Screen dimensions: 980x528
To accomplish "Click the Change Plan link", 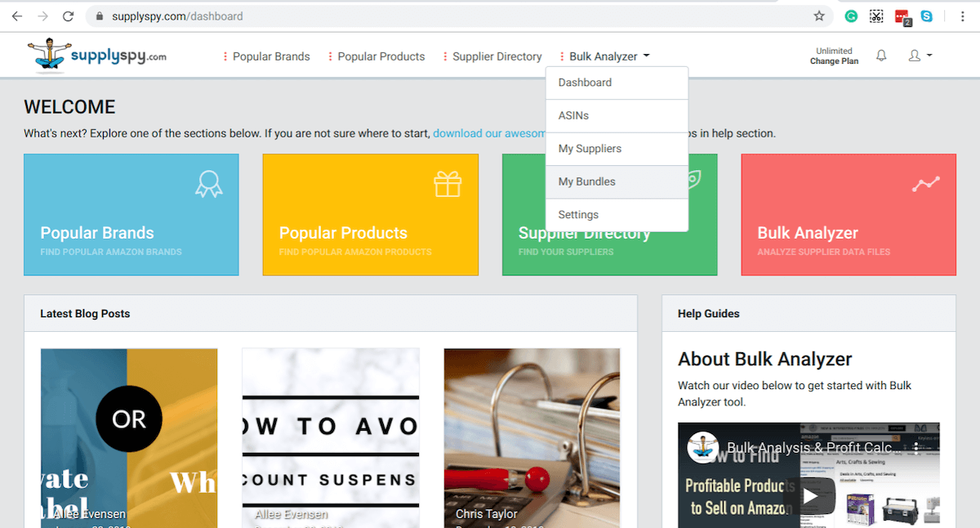I will [x=834, y=61].
